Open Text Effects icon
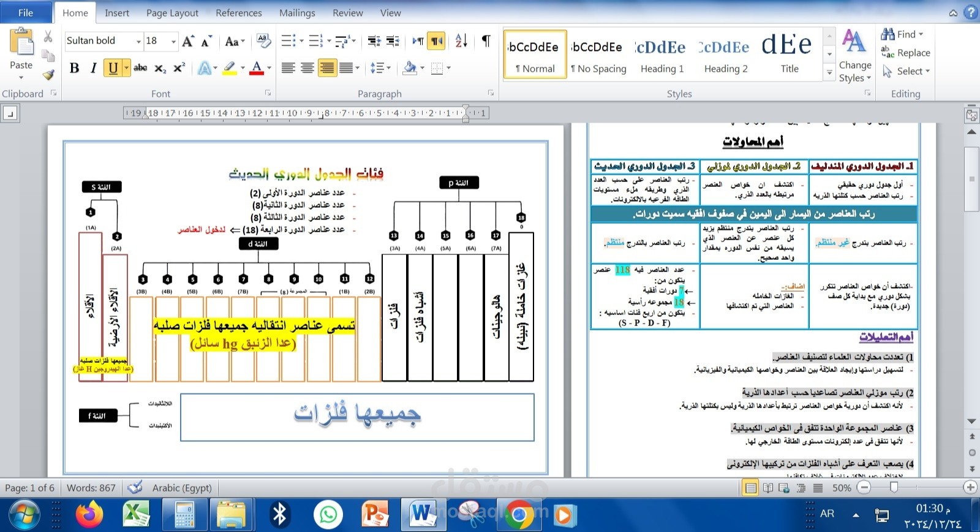Screen dimensions: 980x532 [x=205, y=68]
